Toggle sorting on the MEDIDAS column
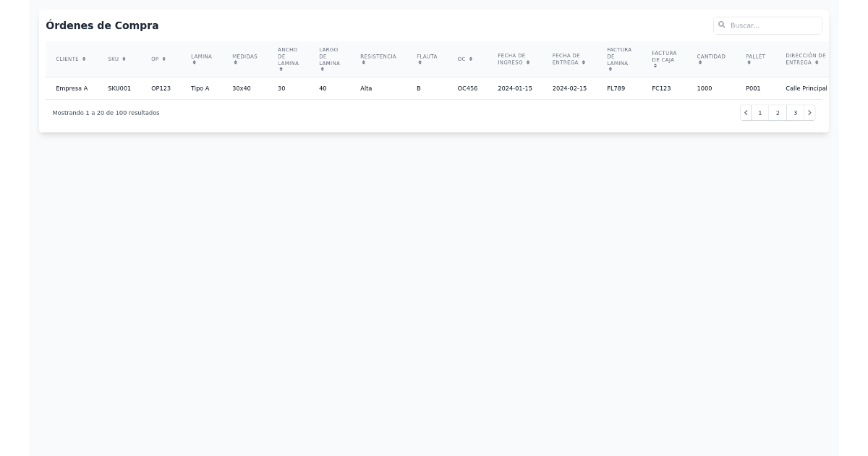 234,64
